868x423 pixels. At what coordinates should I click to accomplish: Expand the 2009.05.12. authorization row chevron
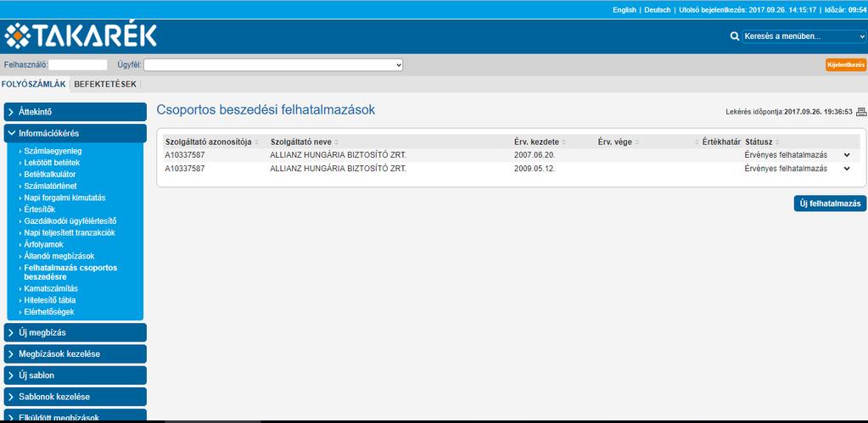point(847,169)
